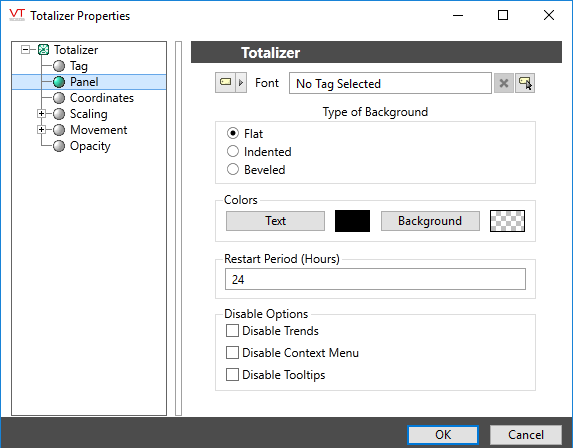The height and width of the screenshot is (448, 573).
Task: Tick the Disable Tooltips checkbox
Action: (x=232, y=375)
